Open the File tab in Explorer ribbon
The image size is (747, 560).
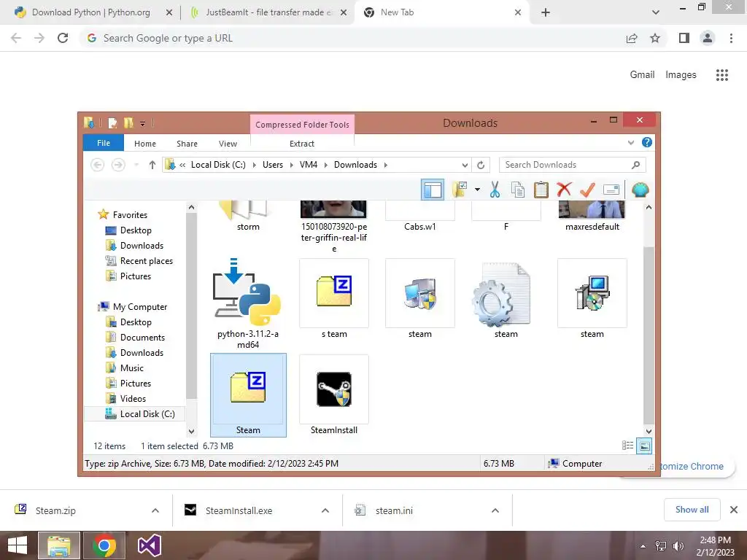(x=104, y=143)
